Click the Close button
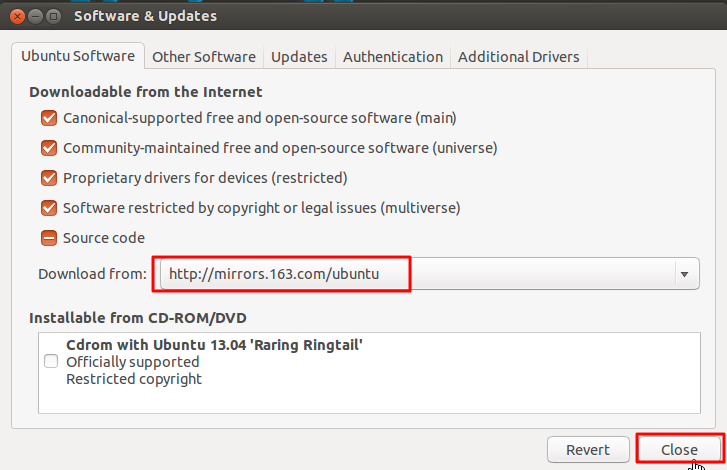The width and height of the screenshot is (727, 470). (x=679, y=450)
